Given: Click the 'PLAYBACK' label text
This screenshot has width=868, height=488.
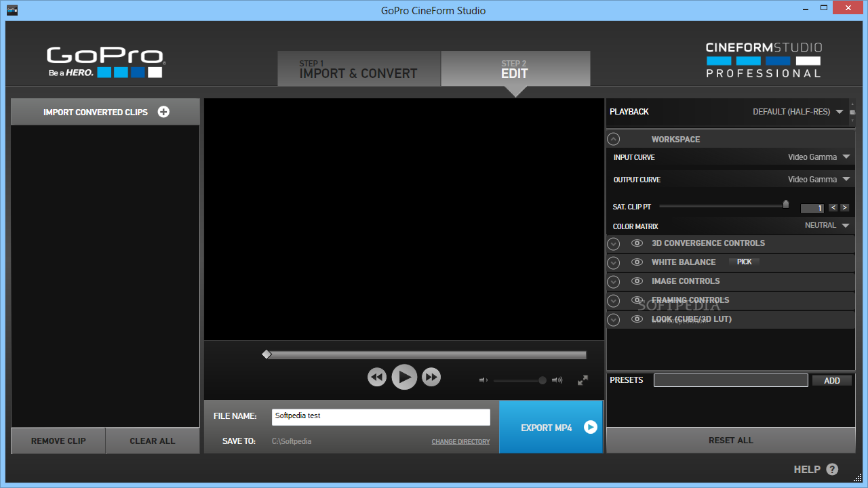Looking at the screenshot, I should click(629, 112).
